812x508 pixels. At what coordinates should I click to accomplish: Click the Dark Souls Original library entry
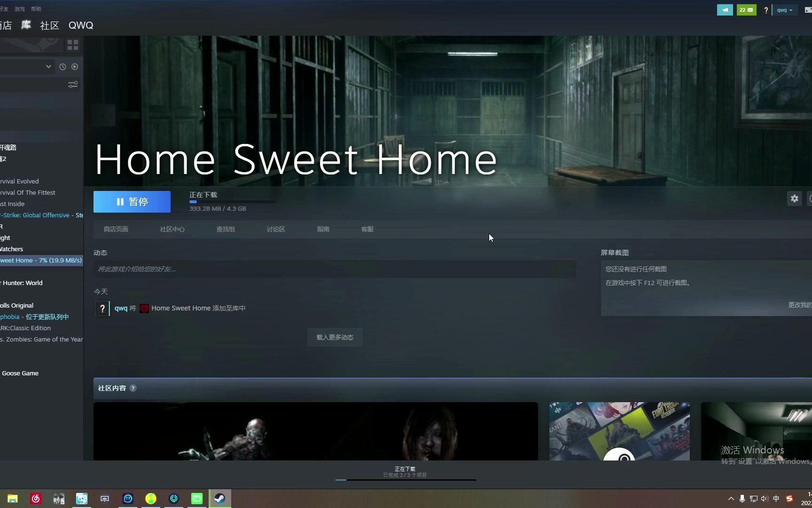click(41, 305)
